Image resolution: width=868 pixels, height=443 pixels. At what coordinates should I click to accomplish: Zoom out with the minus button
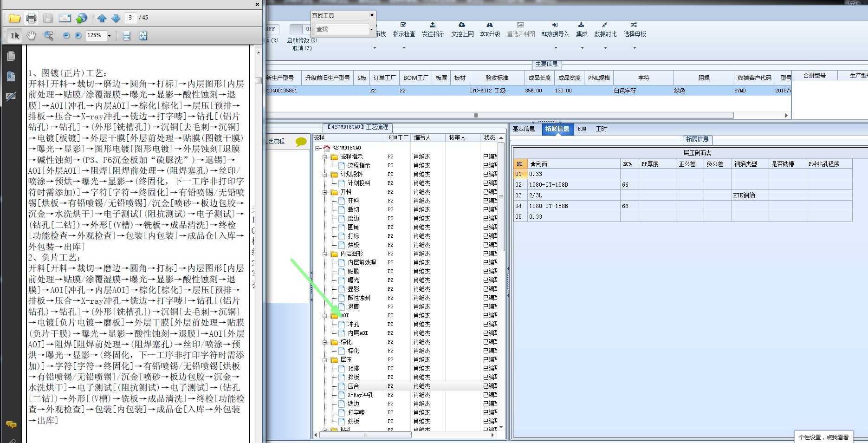pos(66,35)
